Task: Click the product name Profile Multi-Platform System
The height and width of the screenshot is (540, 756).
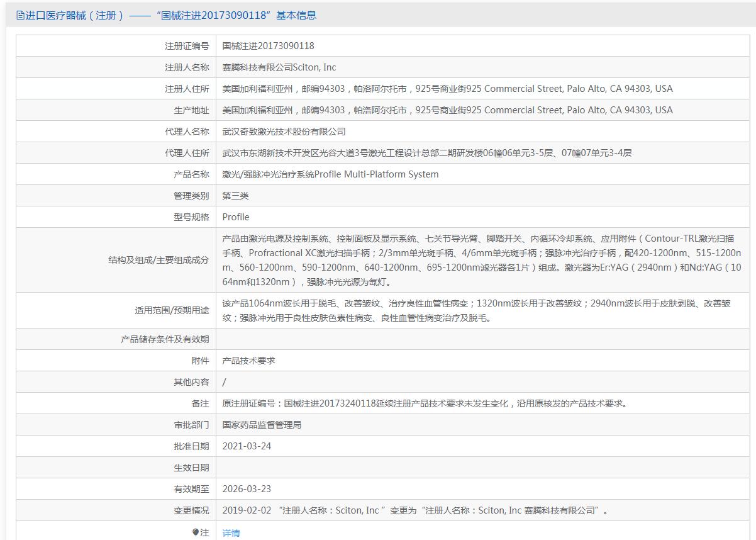Action: 330,174
